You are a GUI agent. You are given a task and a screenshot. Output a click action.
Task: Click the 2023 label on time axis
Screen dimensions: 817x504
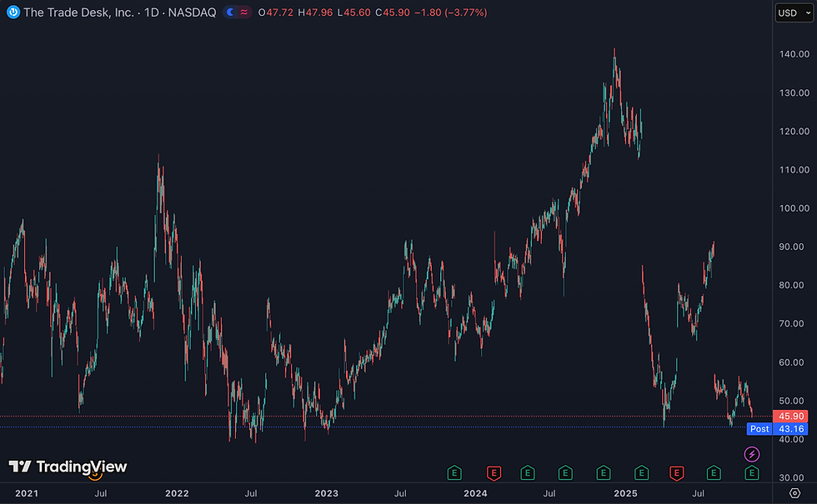[327, 493]
